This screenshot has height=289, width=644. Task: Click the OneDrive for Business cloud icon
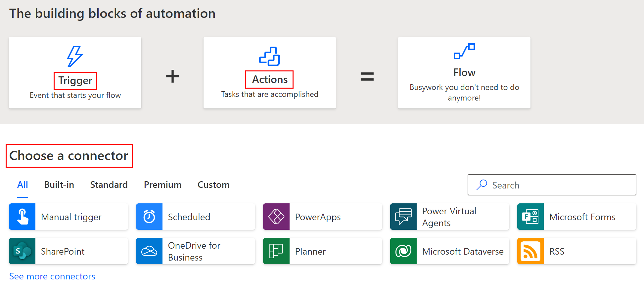(149, 251)
